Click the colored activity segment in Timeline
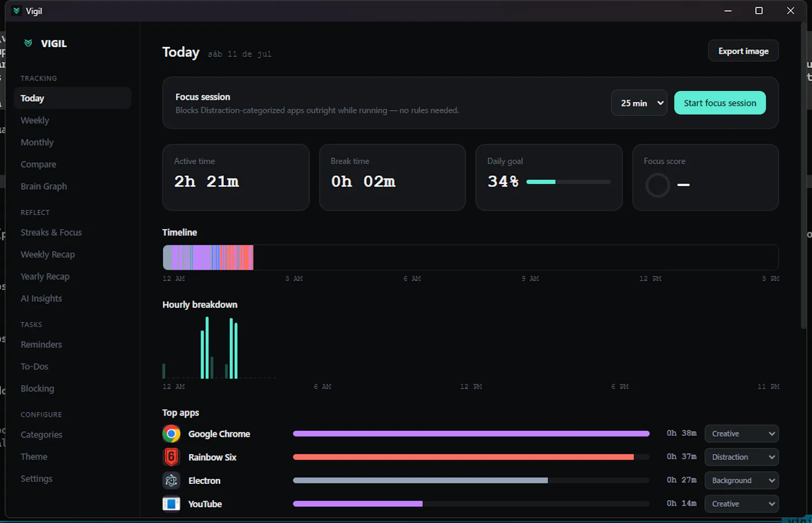 click(x=208, y=257)
